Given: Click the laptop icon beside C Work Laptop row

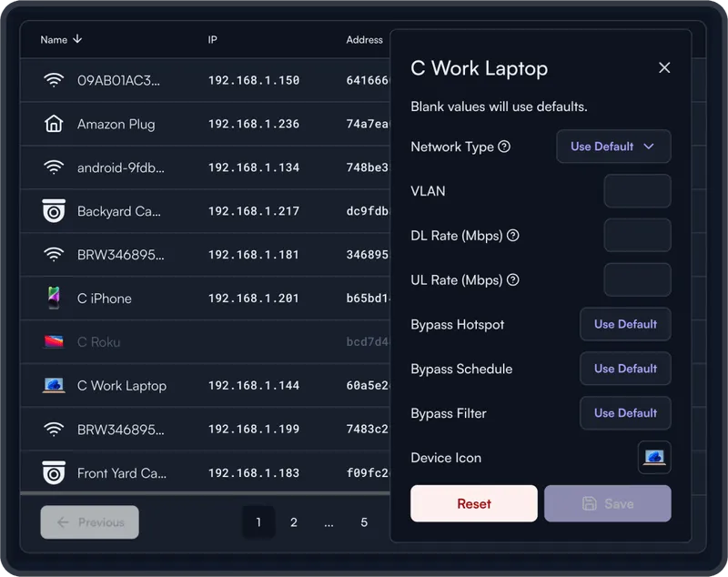Looking at the screenshot, I should [x=54, y=385].
